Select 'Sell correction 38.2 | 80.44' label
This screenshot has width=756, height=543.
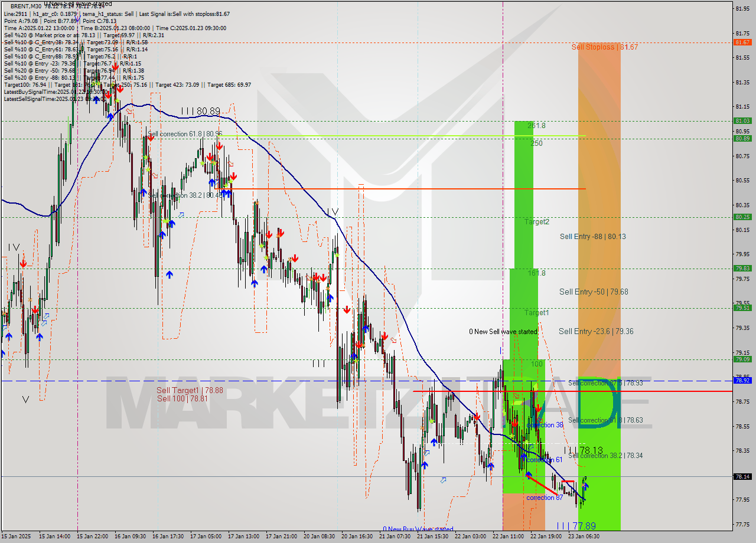(x=185, y=196)
